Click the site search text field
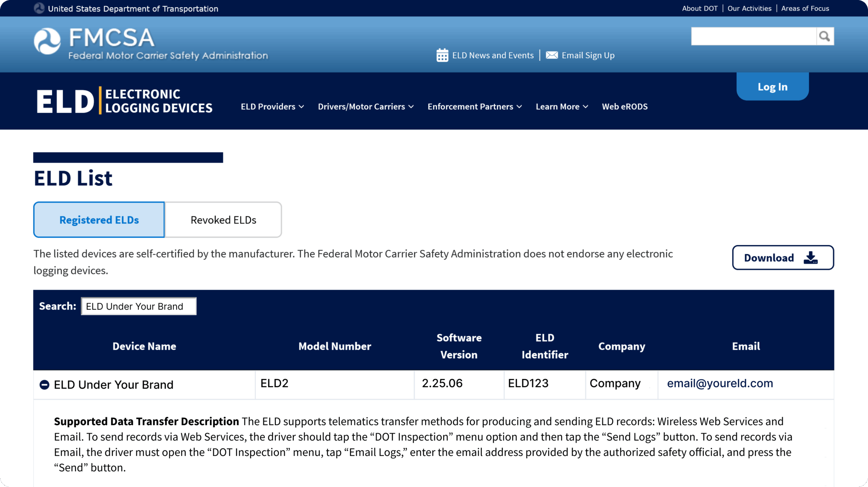This screenshot has height=487, width=868. [x=754, y=36]
